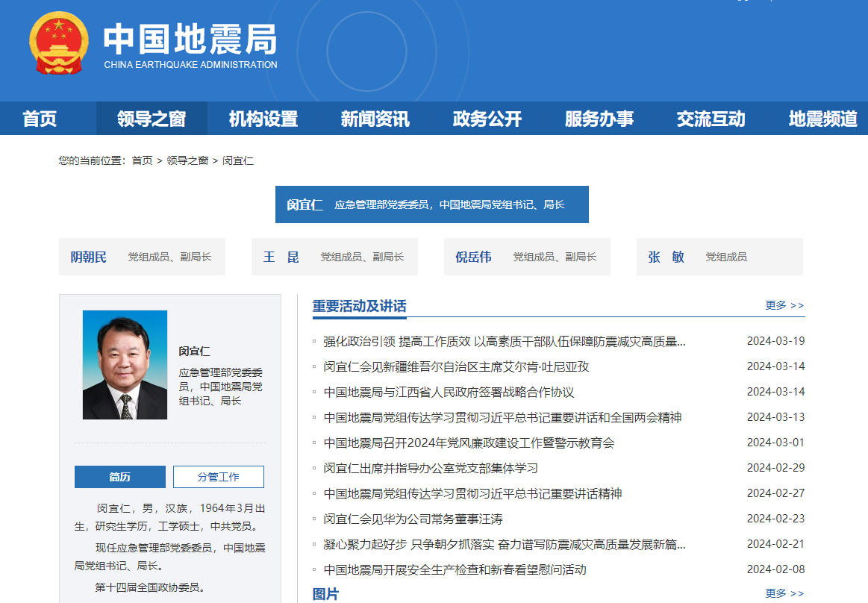868x603 pixels.
Task: Open article 强化政治引领 提高工作质效
Action: point(505,342)
